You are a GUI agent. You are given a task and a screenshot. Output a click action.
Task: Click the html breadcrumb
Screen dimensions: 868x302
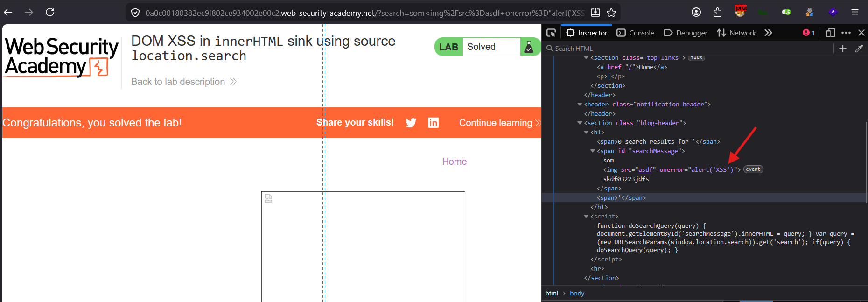(552, 293)
